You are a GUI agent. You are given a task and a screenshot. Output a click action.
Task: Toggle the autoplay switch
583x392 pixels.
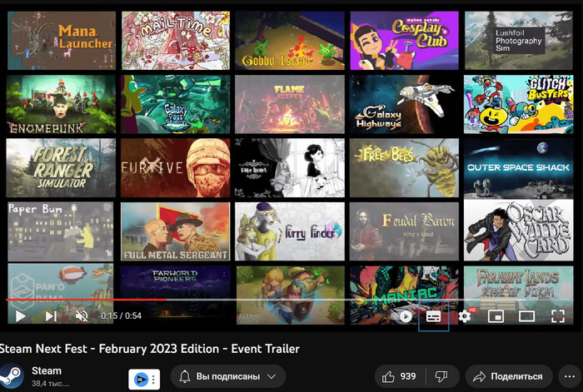(406, 316)
